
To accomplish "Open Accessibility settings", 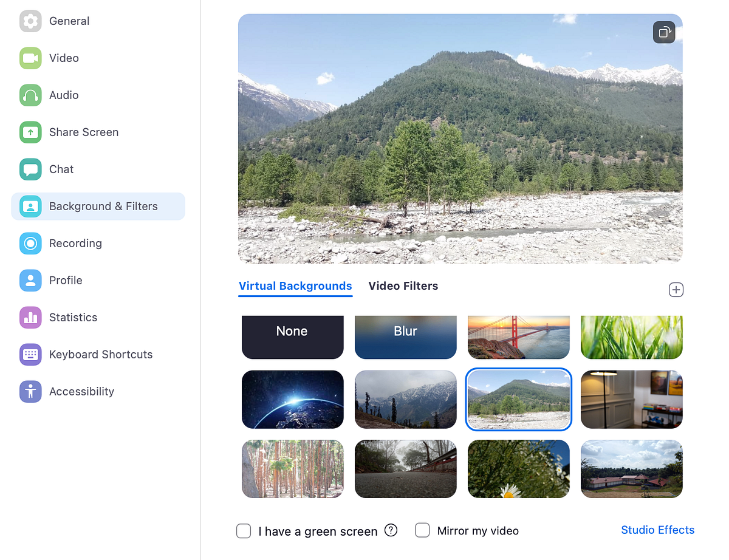I will click(x=81, y=391).
